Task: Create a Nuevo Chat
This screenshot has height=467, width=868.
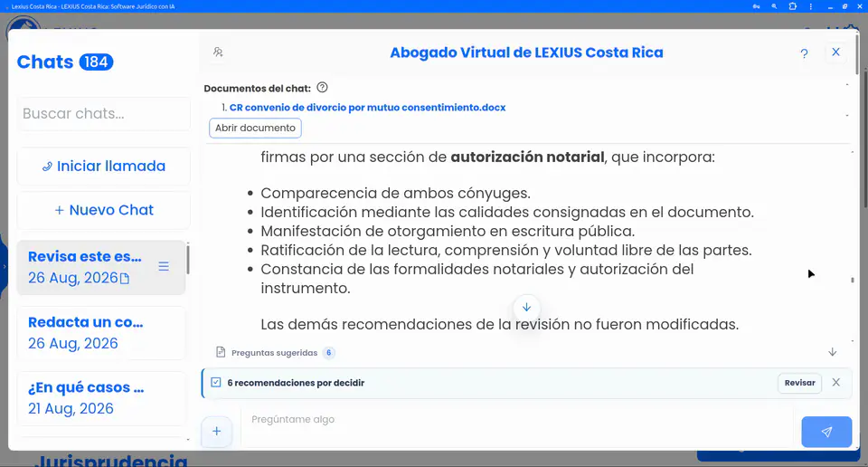Action: (103, 210)
